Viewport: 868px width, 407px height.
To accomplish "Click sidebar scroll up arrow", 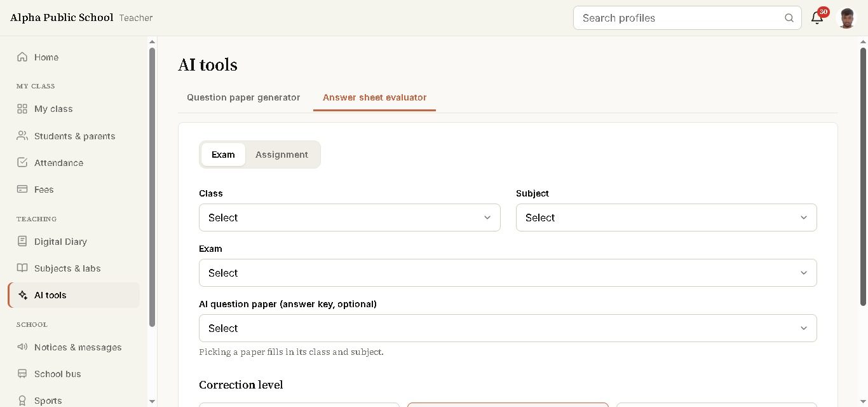I will (152, 42).
